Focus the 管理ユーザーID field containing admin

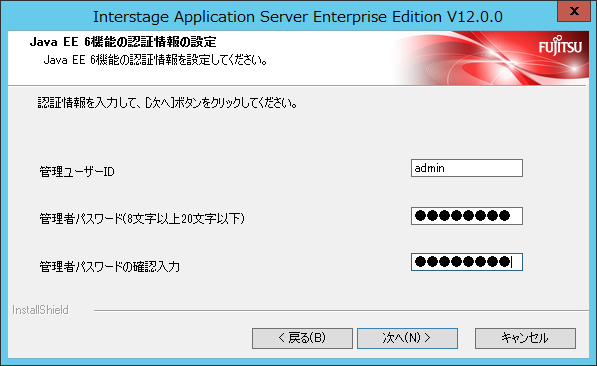tap(467, 168)
